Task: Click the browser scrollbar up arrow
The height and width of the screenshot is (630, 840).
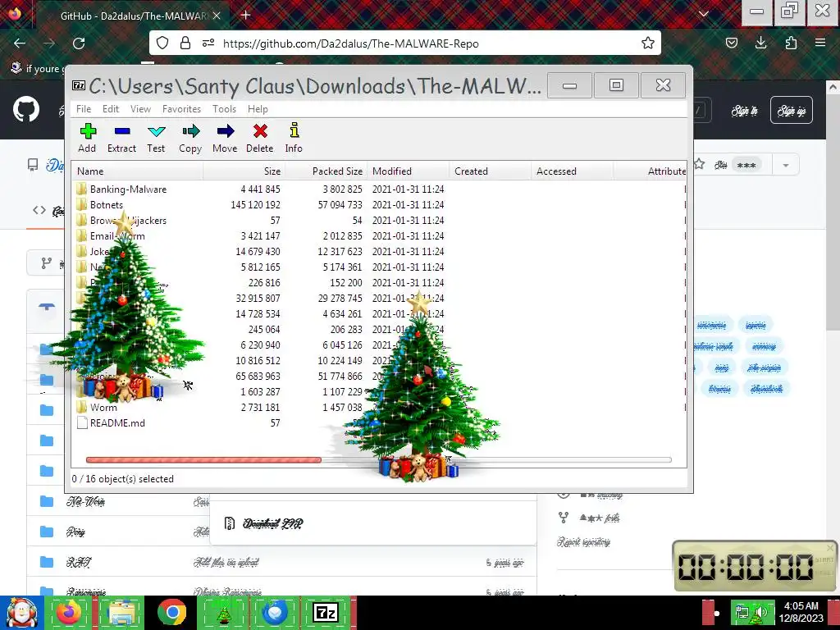Action: click(x=833, y=87)
